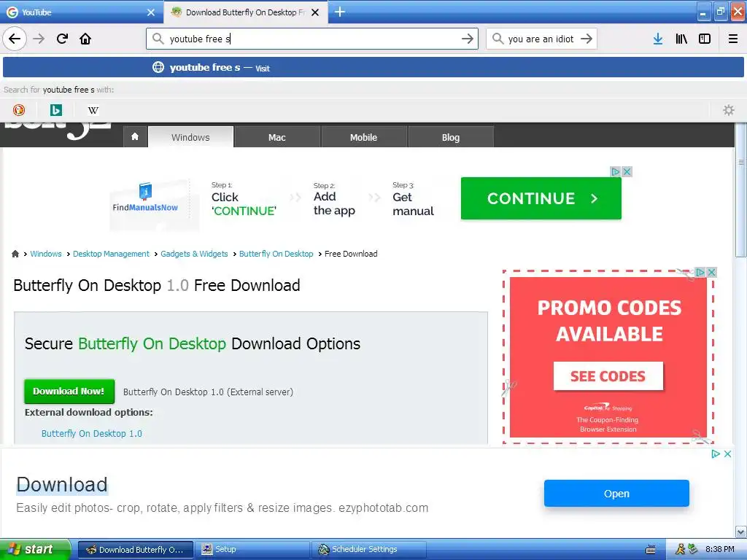Open Desktop Management breadcrumb link
Viewport: 747px width, 560px height.
pyautogui.click(x=111, y=254)
